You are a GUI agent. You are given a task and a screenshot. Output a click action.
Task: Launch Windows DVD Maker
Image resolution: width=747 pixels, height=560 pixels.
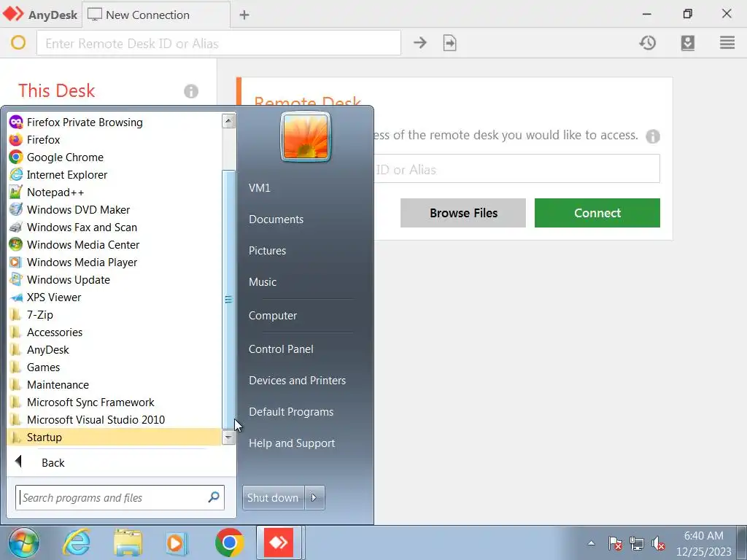(x=115, y=209)
